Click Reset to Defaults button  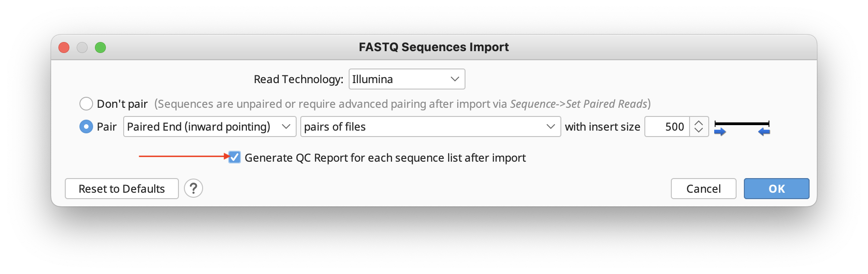tap(121, 189)
